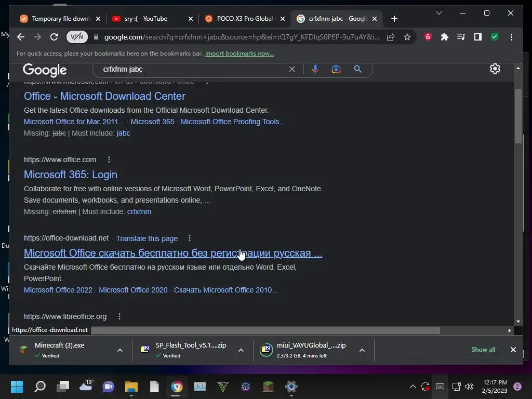The image size is (532, 399).
Task: Search by voice with microphone icon
Action: [315, 69]
